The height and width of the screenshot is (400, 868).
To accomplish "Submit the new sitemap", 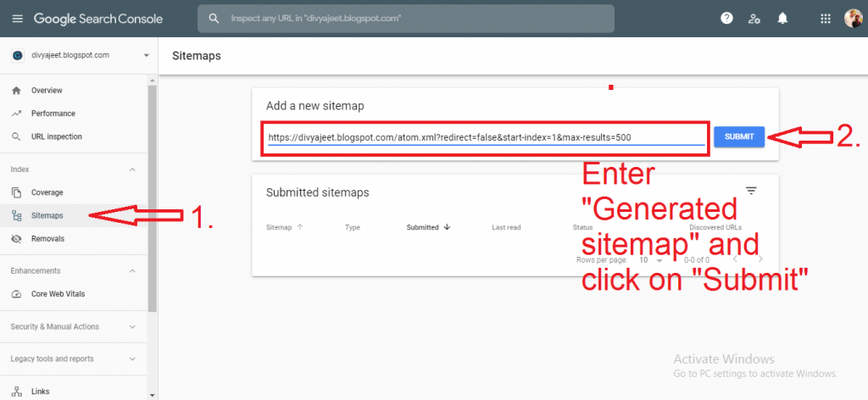I will (x=739, y=136).
